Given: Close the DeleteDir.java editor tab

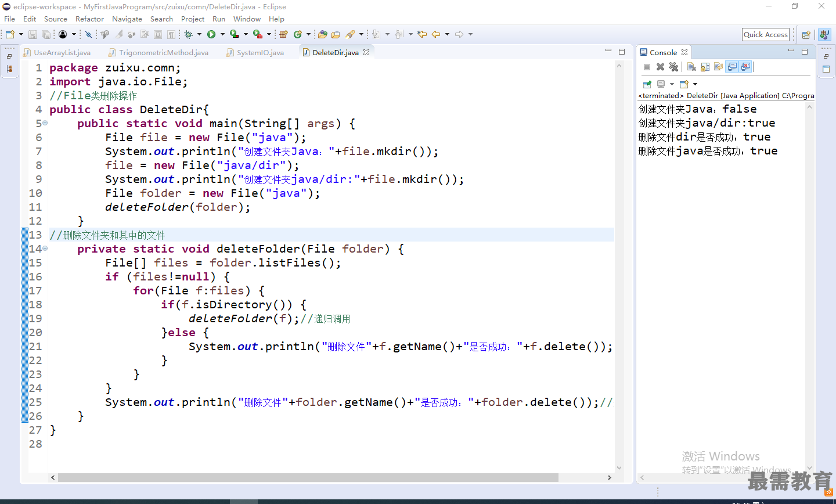Looking at the screenshot, I should 366,52.
